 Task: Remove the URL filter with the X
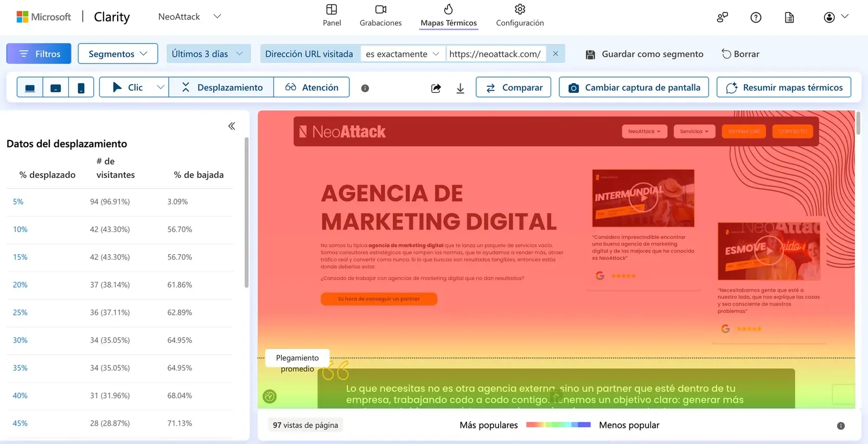tap(556, 54)
